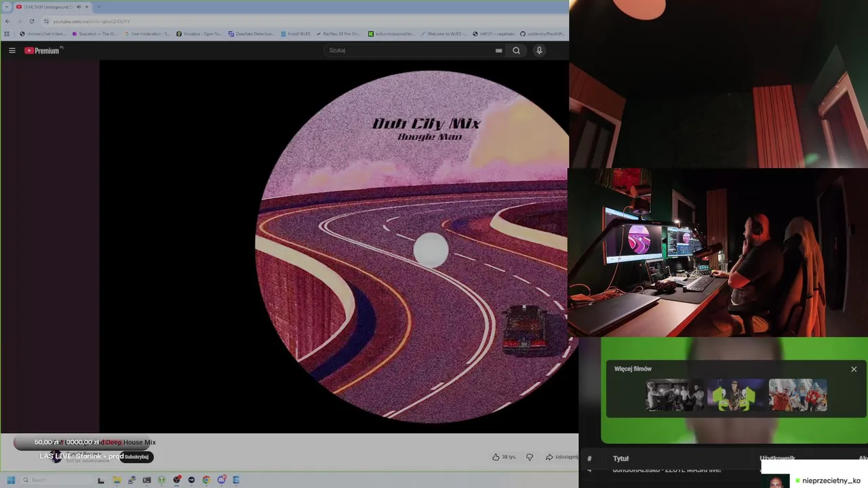Click the nieprzecietny_ko username label
The width and height of the screenshot is (868, 488).
pyautogui.click(x=831, y=481)
